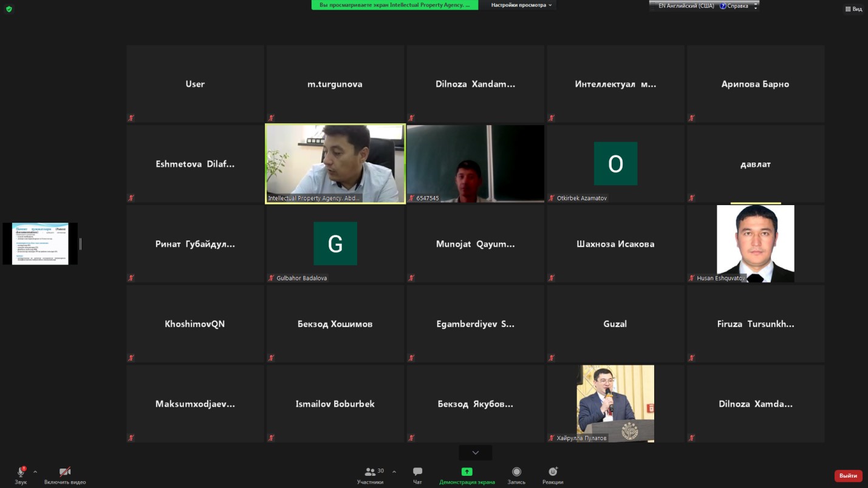The image size is (868, 488).
Task: Open the Реакции reactions menu
Action: pos(553,472)
